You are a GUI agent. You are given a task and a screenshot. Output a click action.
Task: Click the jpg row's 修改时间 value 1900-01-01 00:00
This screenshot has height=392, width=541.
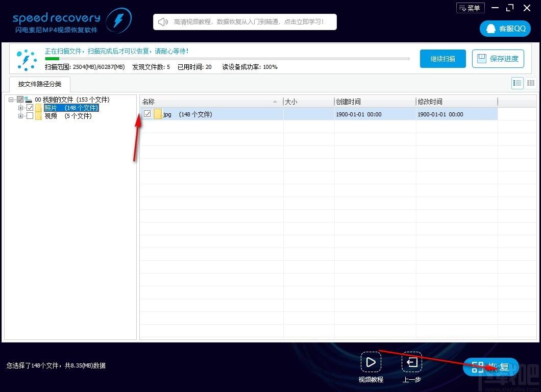pos(440,114)
